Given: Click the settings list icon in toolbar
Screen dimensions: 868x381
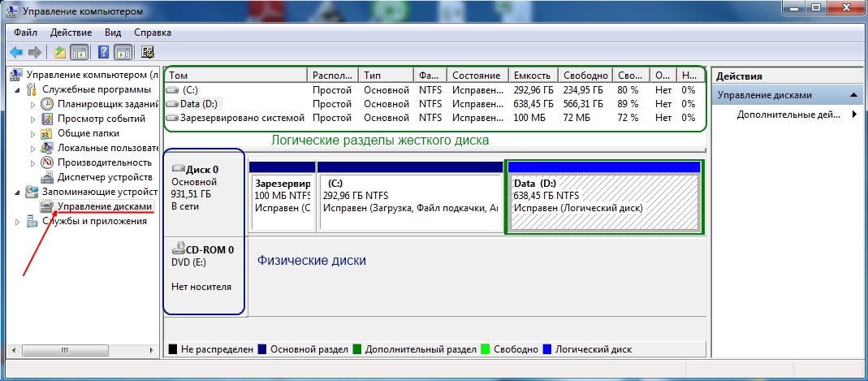Looking at the screenshot, I should click(x=148, y=53).
